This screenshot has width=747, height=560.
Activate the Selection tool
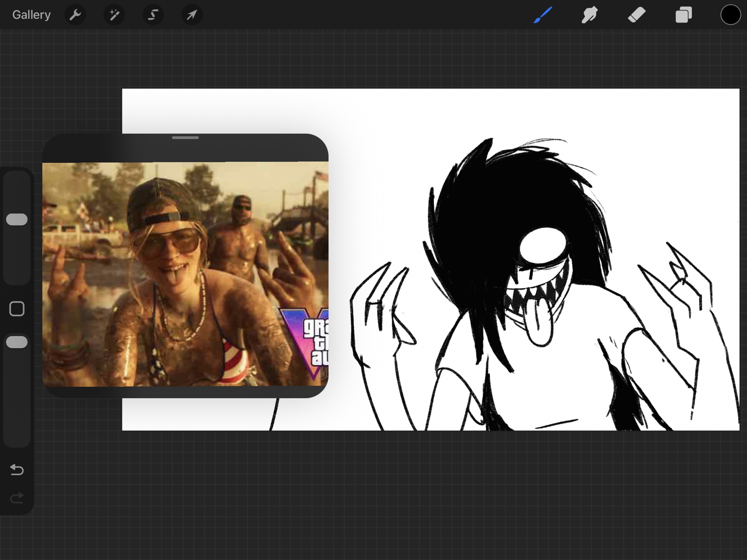click(x=153, y=15)
